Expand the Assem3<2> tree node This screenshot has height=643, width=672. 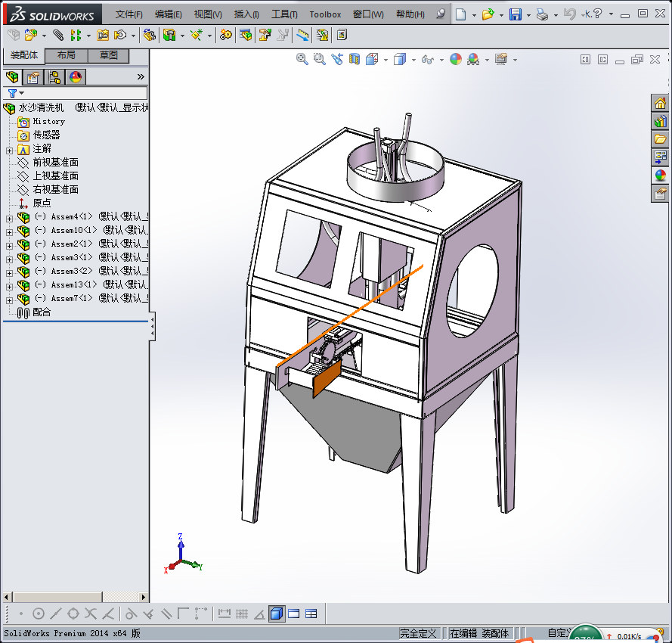(9, 273)
